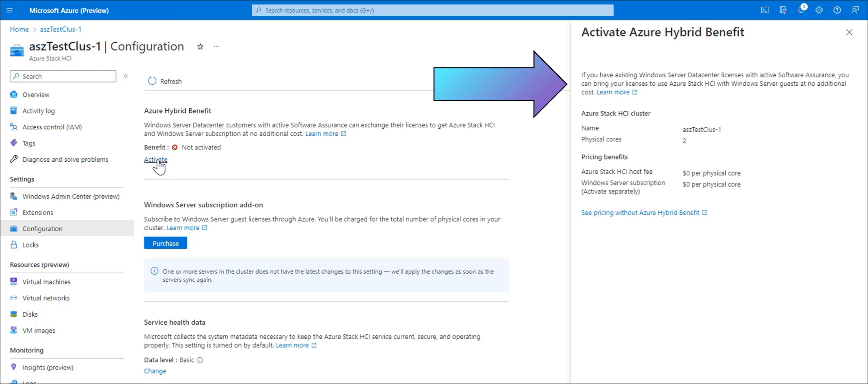Screen dimensions: 868x384
Task: Open Learn more under Azure Hybrid Benefit
Action: pos(325,134)
